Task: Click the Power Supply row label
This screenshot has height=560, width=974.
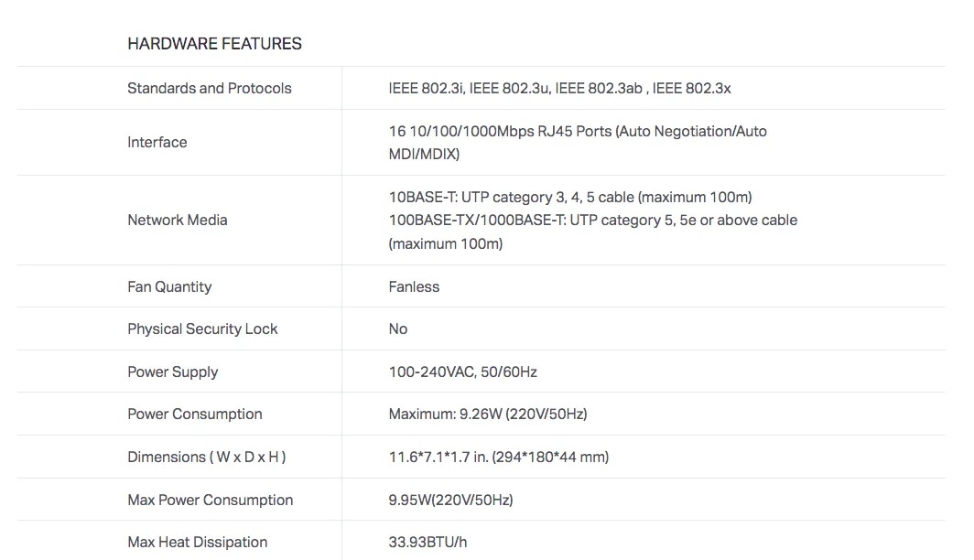Action: pyautogui.click(x=172, y=372)
